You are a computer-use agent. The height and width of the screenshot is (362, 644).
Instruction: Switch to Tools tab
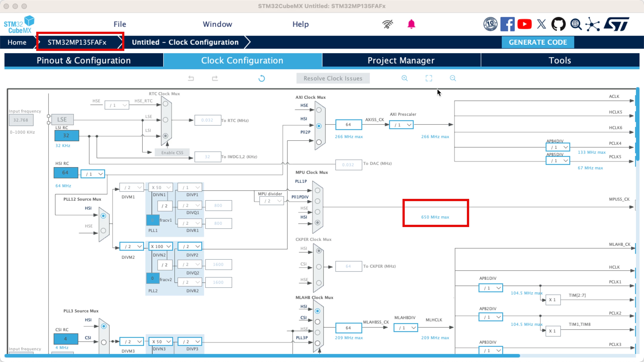(x=560, y=60)
